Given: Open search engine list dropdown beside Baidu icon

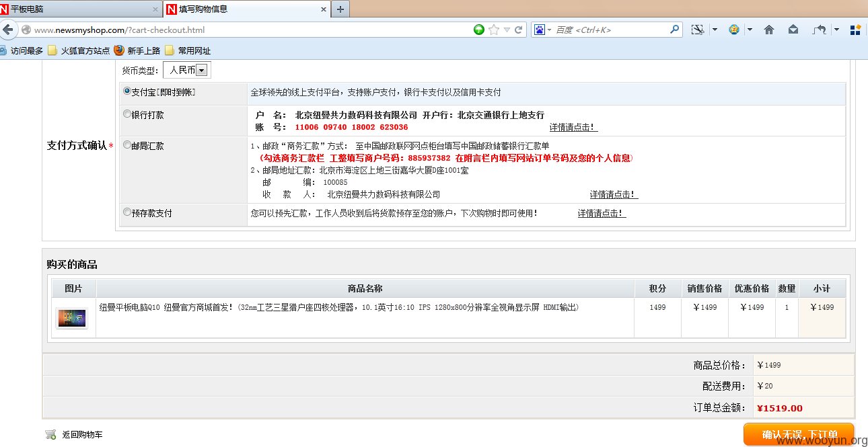Looking at the screenshot, I should point(549,30).
